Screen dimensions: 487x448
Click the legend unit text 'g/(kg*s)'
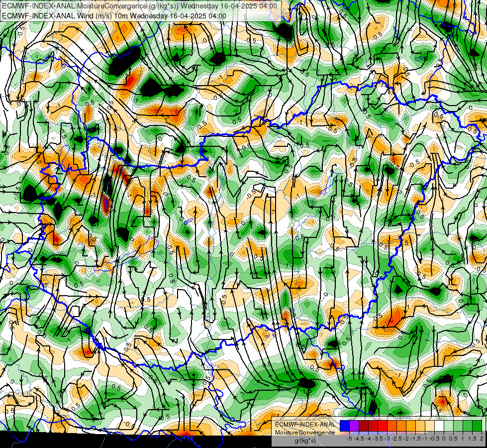[305, 441]
